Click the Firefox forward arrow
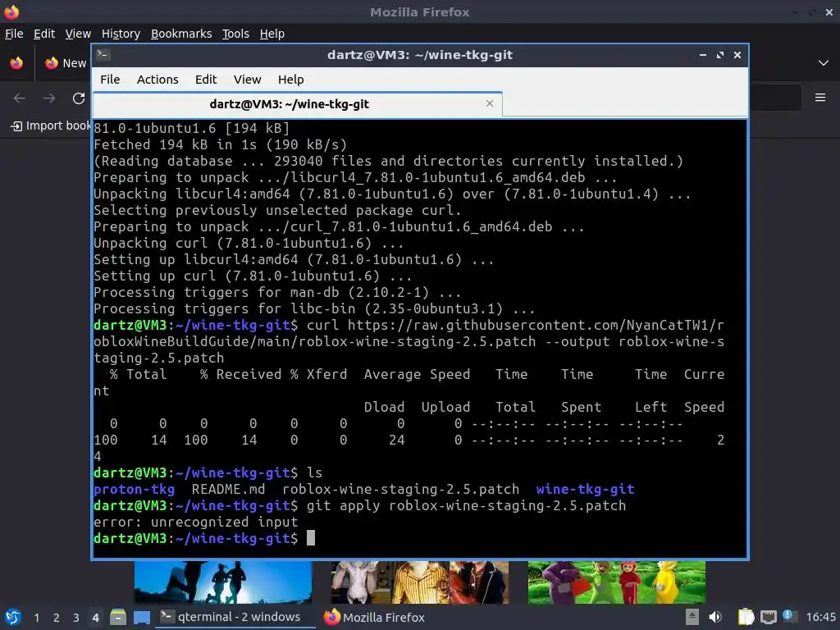 (x=49, y=98)
